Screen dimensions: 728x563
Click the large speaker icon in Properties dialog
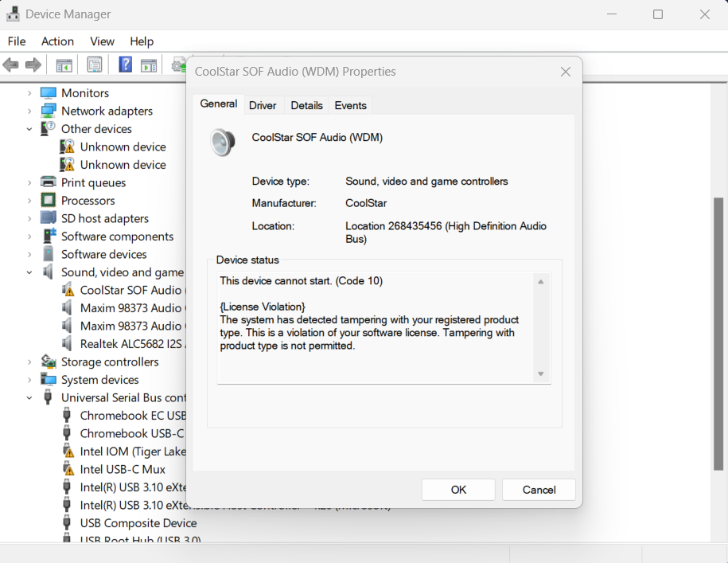(x=223, y=142)
